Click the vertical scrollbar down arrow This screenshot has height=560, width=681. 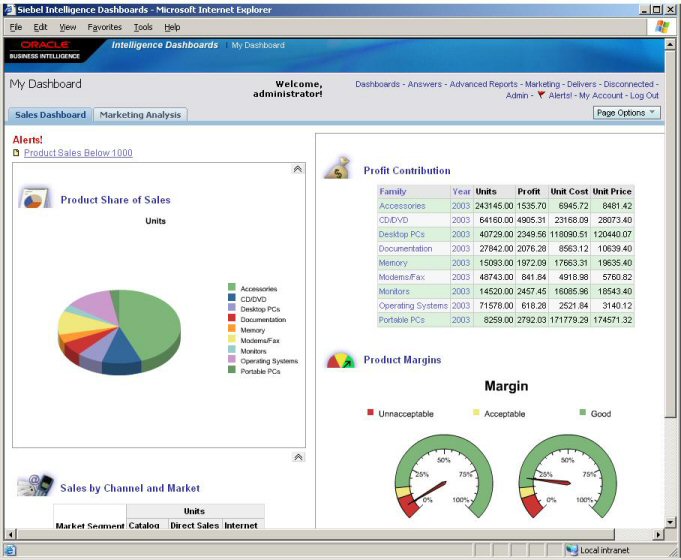point(670,522)
